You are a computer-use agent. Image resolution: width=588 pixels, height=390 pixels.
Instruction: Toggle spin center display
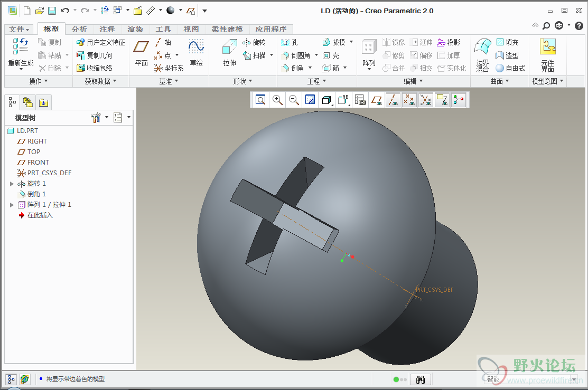459,100
